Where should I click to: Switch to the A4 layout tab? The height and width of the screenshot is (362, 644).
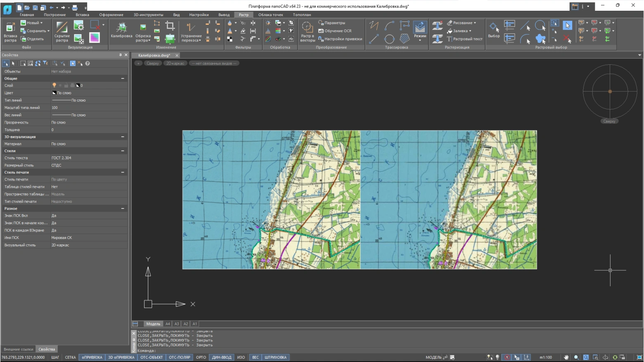coord(168,324)
